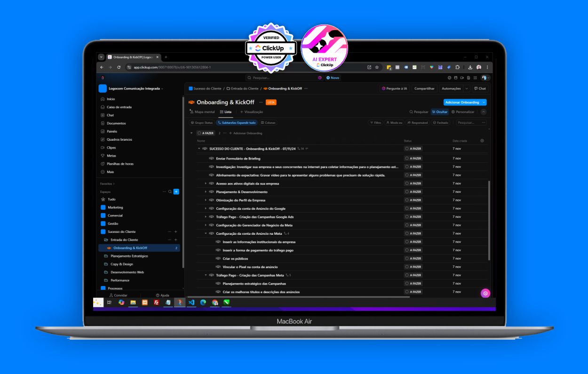
Task: Toggle the Fechado filter
Action: point(441,123)
